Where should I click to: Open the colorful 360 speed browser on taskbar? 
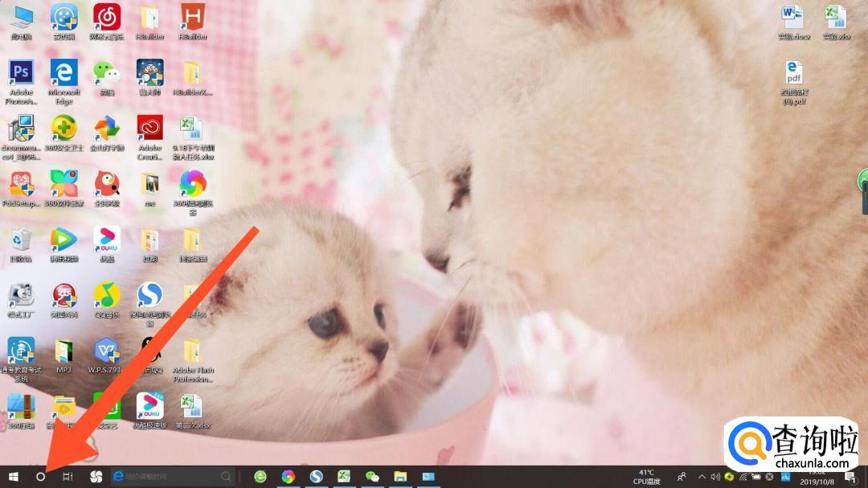click(x=288, y=477)
